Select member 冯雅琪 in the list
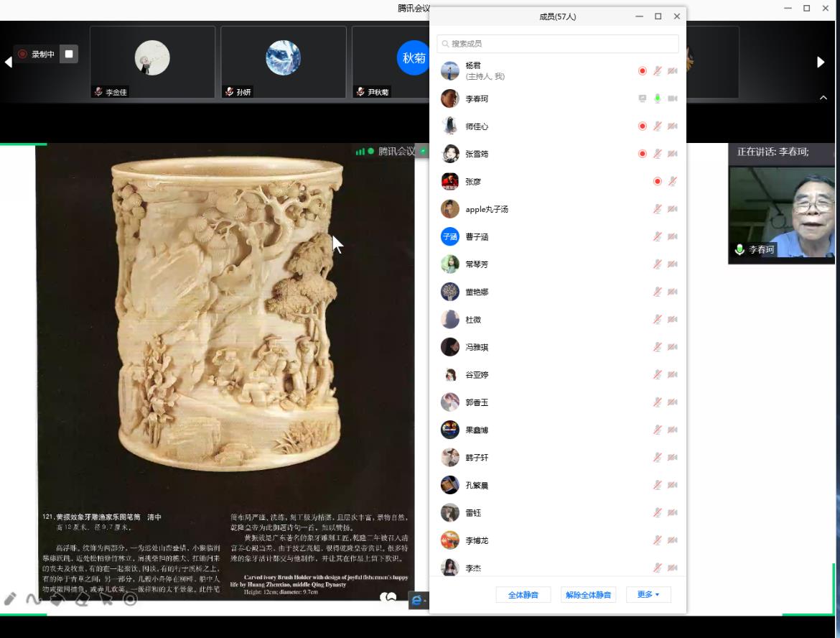The width and height of the screenshot is (840, 638). (x=477, y=347)
